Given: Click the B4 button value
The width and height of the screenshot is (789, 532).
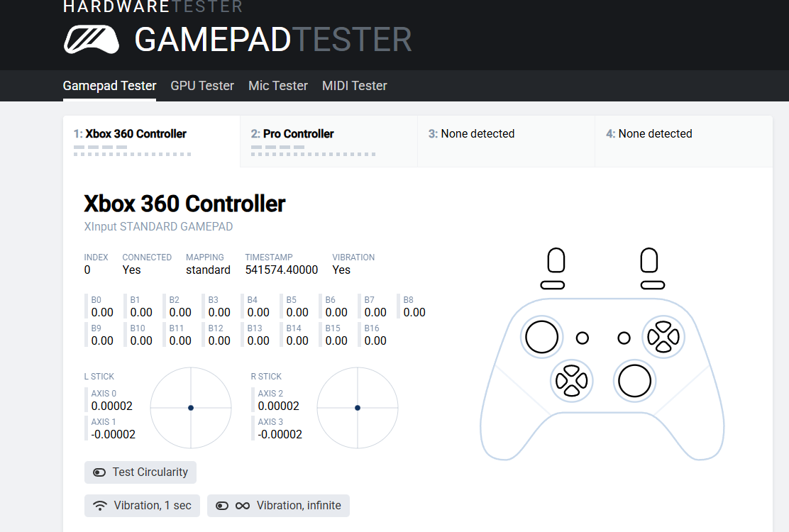Looking at the screenshot, I should point(258,312).
